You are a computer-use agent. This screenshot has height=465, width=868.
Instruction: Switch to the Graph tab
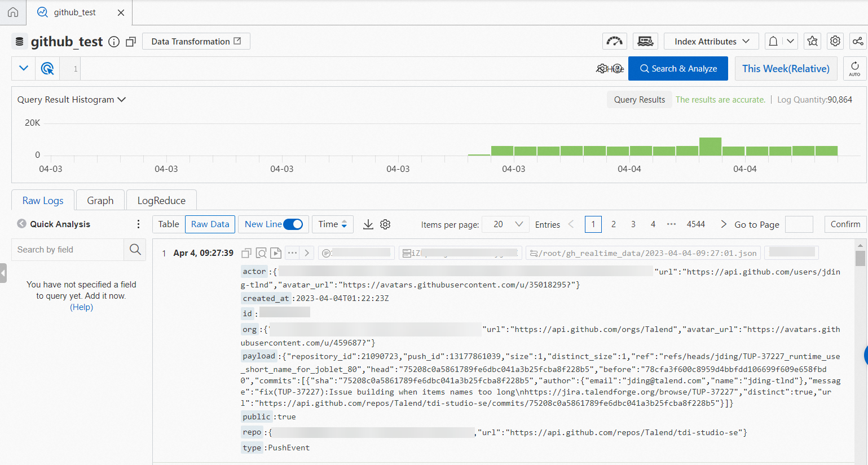tap(100, 201)
